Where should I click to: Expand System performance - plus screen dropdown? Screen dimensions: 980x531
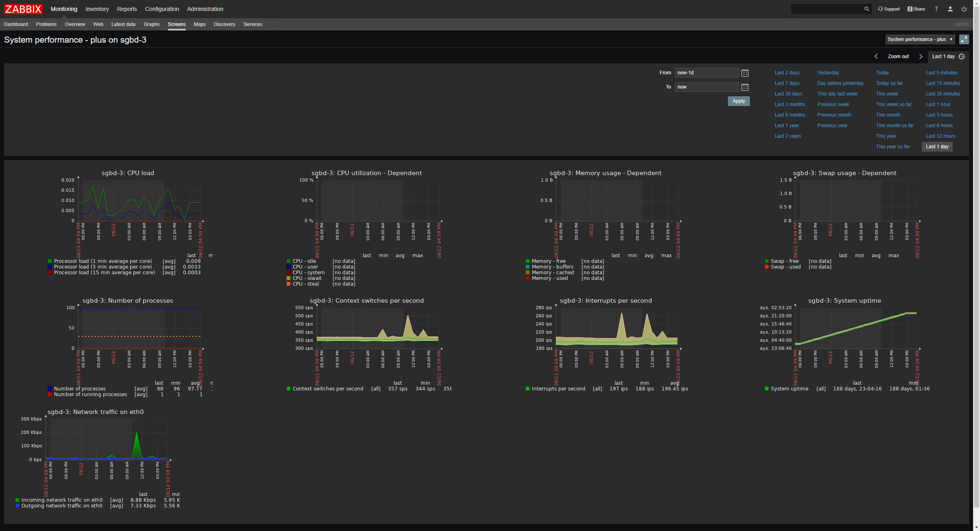tap(920, 39)
